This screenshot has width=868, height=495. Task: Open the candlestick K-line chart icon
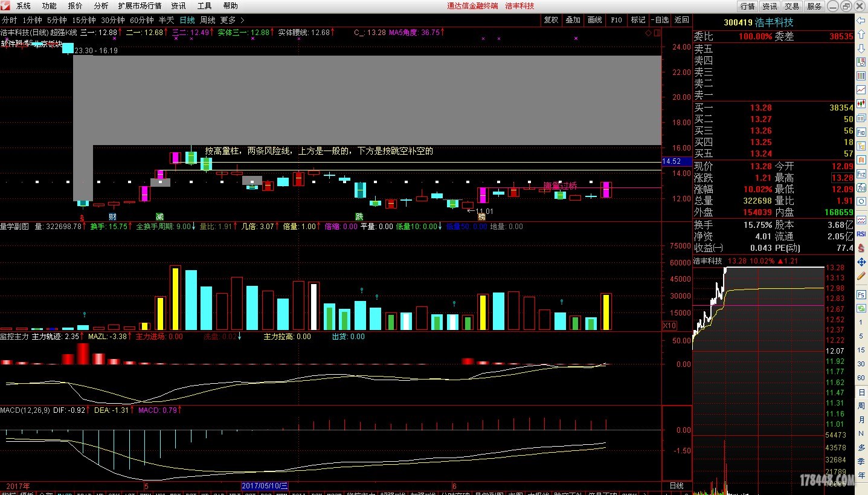[x=861, y=103]
